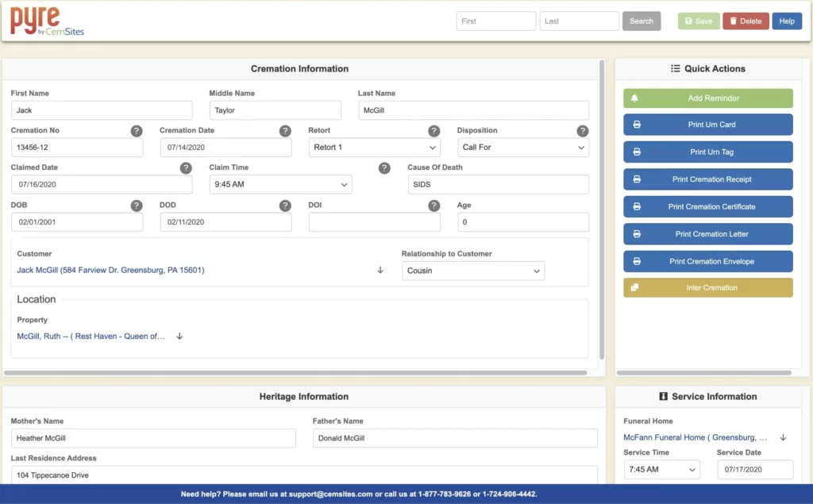Click the bell icon on Add Reminder
The image size is (813, 504).
[635, 97]
